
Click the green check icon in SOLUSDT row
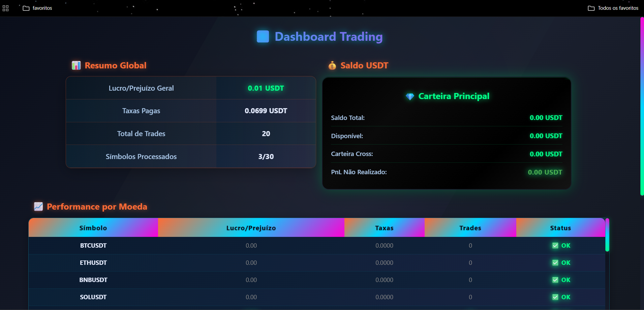[555, 297]
